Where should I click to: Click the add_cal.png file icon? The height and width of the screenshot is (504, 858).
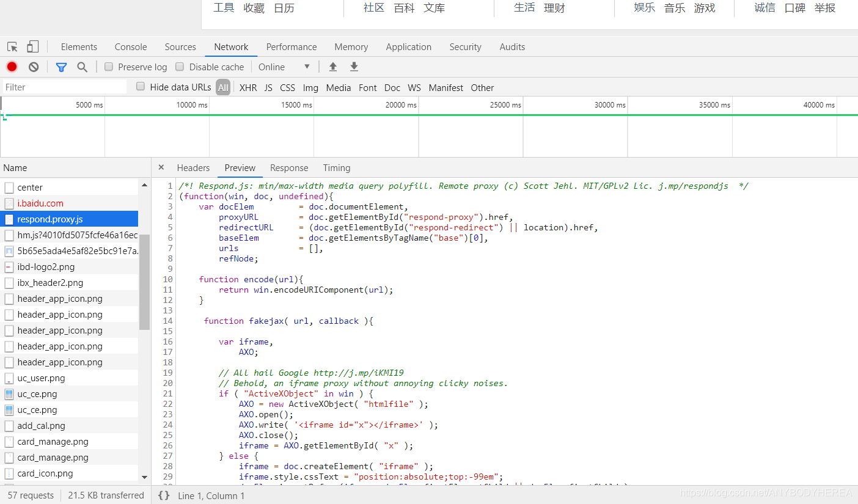9,426
